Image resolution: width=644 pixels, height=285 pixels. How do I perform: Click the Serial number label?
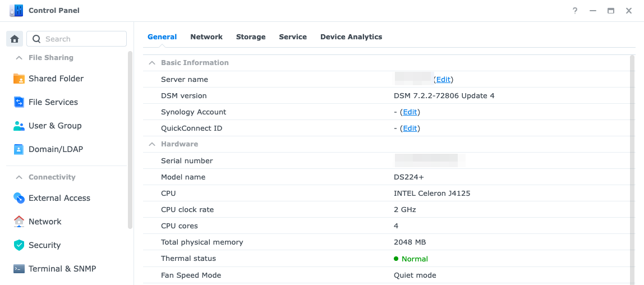tap(187, 160)
